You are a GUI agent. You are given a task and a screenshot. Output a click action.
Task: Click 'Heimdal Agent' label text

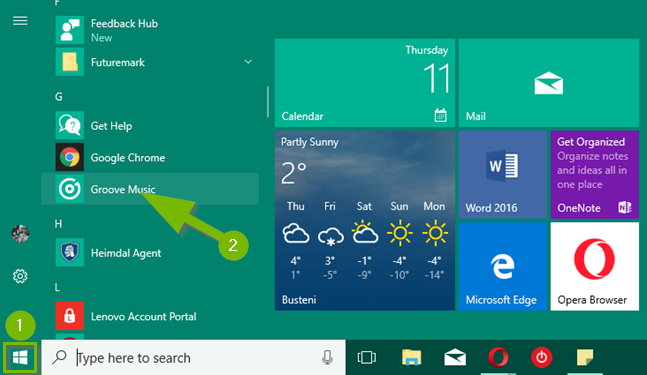click(x=126, y=253)
